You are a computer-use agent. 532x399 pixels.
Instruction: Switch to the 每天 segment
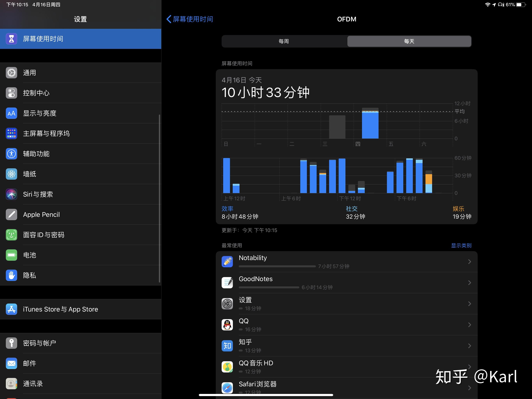pos(409,41)
